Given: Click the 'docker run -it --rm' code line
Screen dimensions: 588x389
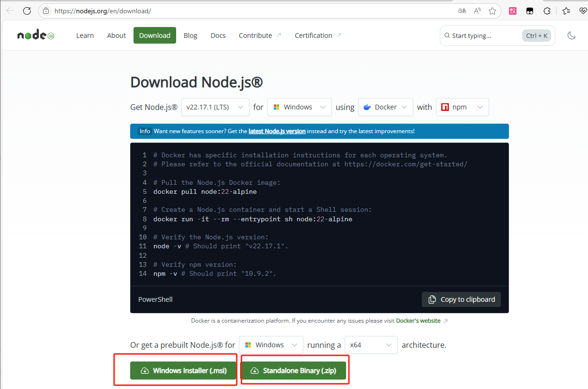Looking at the screenshot, I should pyautogui.click(x=253, y=219).
